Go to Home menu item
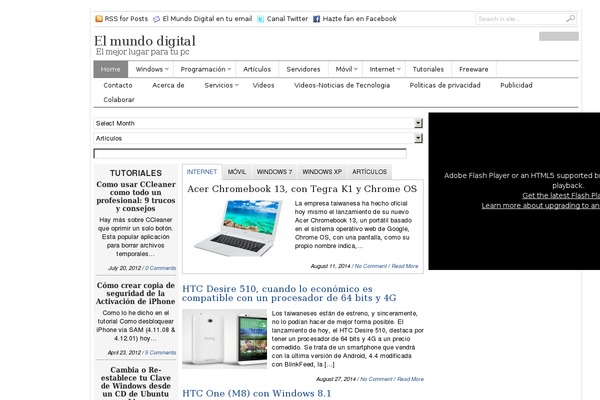Image resolution: width=600 pixels, height=400 pixels. tap(111, 69)
